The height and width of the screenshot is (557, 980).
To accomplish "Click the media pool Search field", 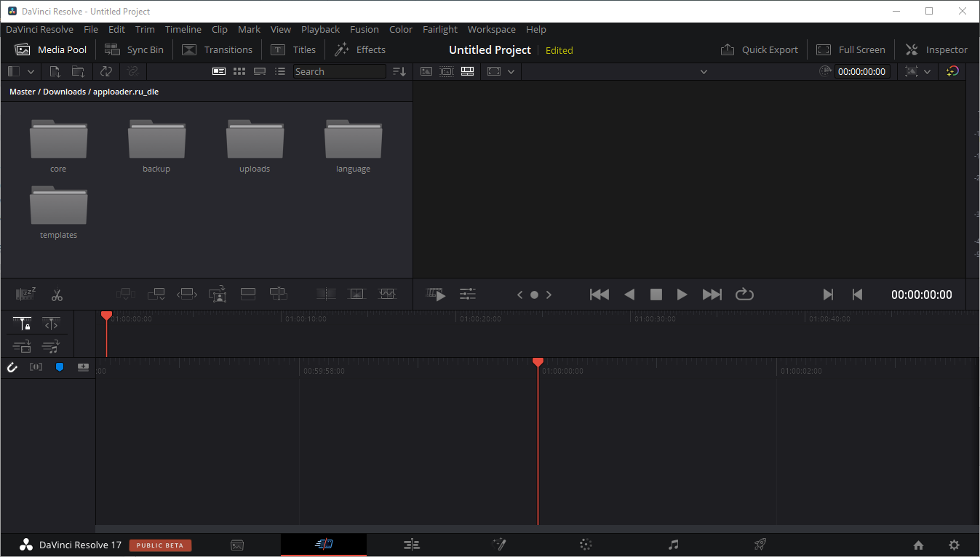I will pyautogui.click(x=340, y=71).
